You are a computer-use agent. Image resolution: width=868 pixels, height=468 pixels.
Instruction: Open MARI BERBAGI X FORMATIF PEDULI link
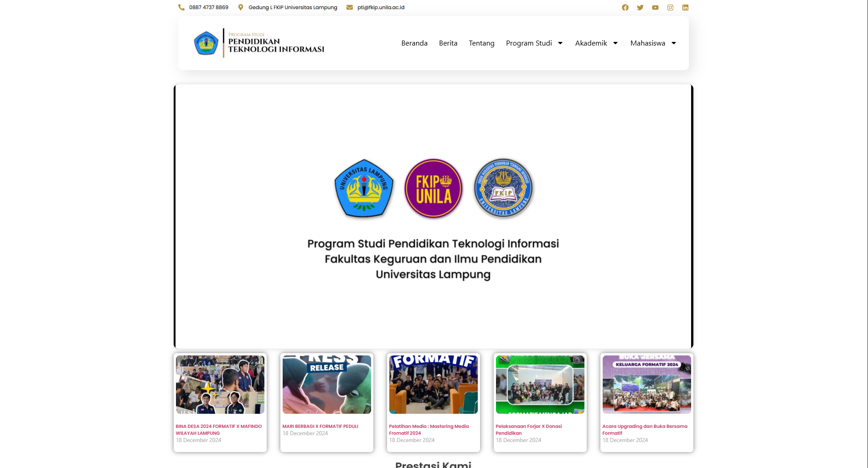[320, 427]
